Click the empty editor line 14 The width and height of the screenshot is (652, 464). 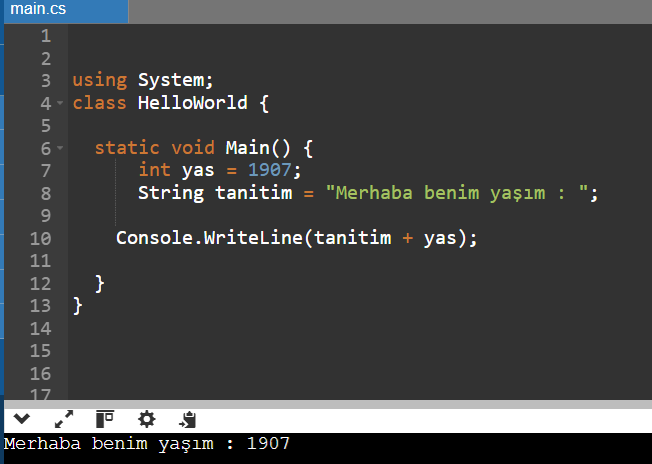tap(360, 328)
